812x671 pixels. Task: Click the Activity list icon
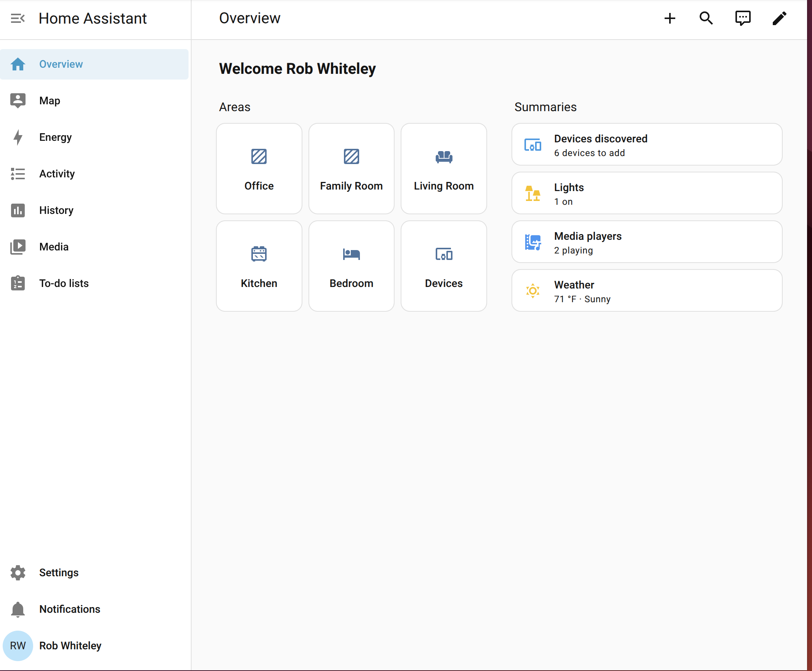pyautogui.click(x=18, y=174)
